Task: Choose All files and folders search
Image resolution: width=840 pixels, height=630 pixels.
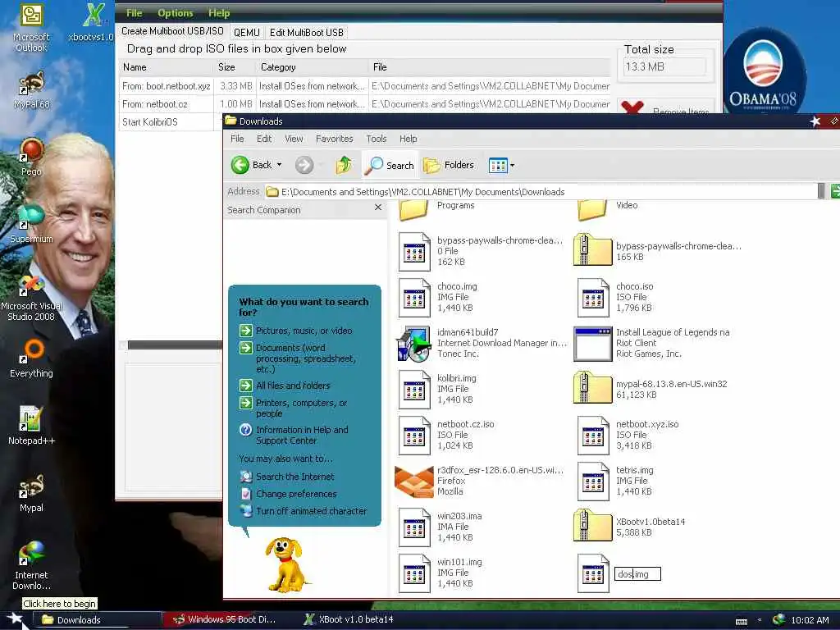Action: [x=293, y=386]
